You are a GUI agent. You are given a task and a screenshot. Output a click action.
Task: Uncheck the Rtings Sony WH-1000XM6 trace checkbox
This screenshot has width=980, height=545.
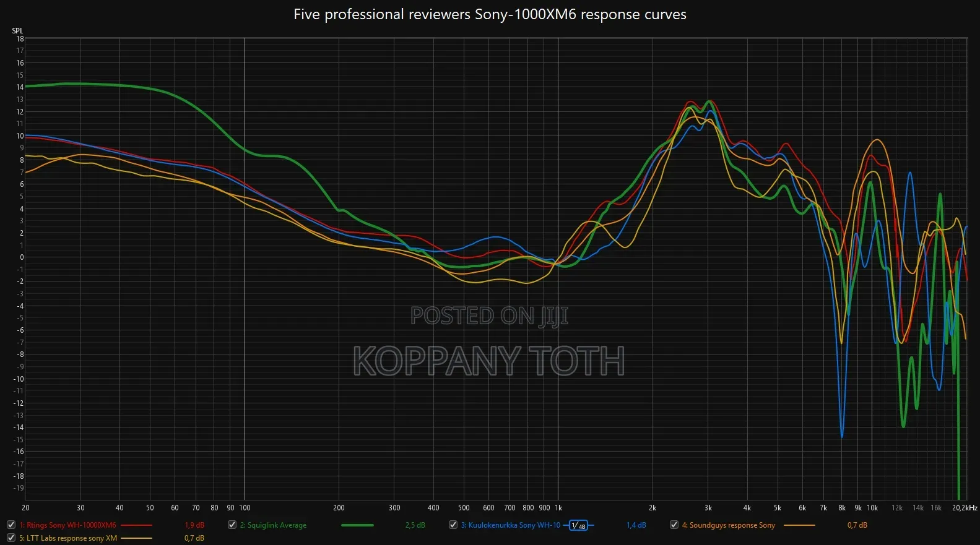pyautogui.click(x=11, y=525)
